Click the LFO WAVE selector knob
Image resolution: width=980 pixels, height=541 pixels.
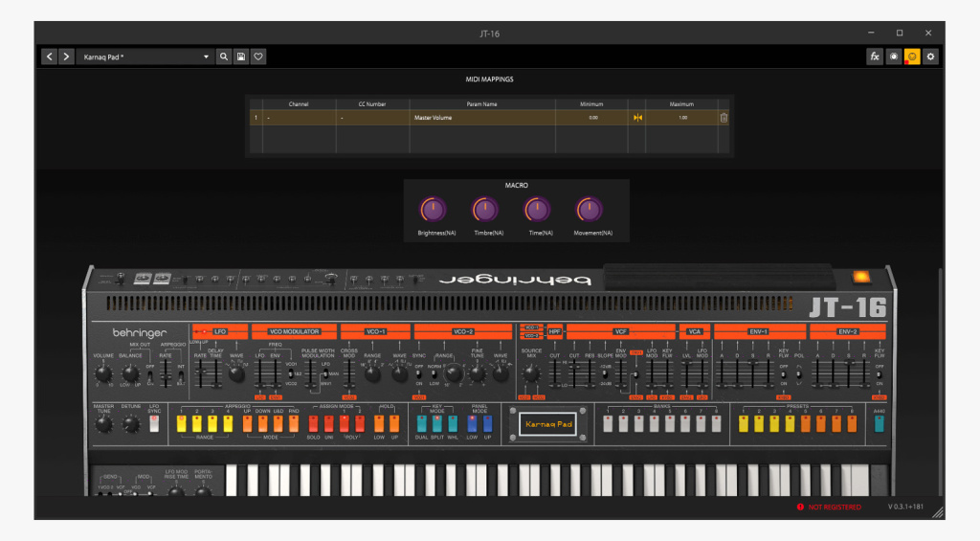(236, 374)
